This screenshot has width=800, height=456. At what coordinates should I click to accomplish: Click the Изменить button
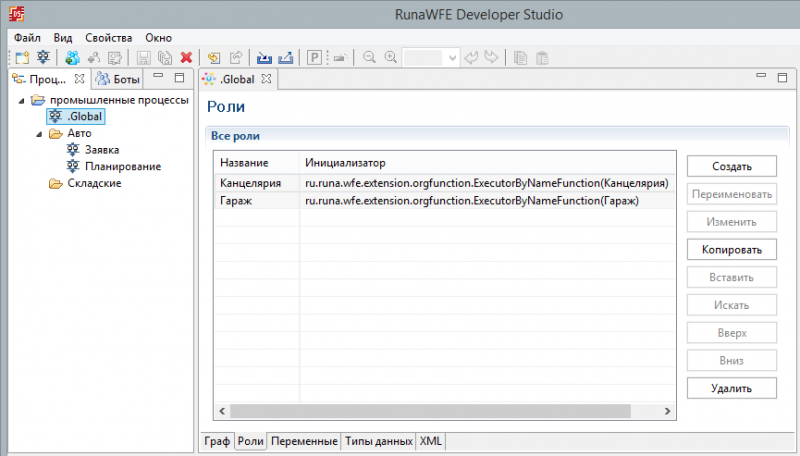pos(732,222)
